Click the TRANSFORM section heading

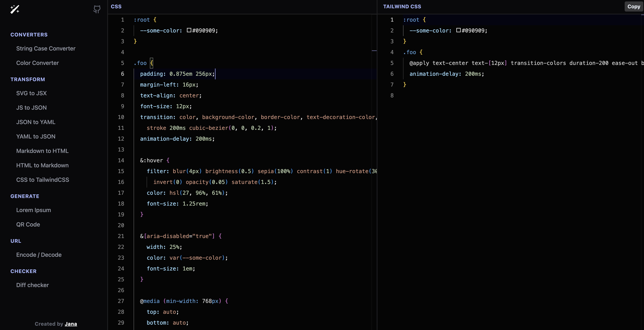click(x=28, y=79)
